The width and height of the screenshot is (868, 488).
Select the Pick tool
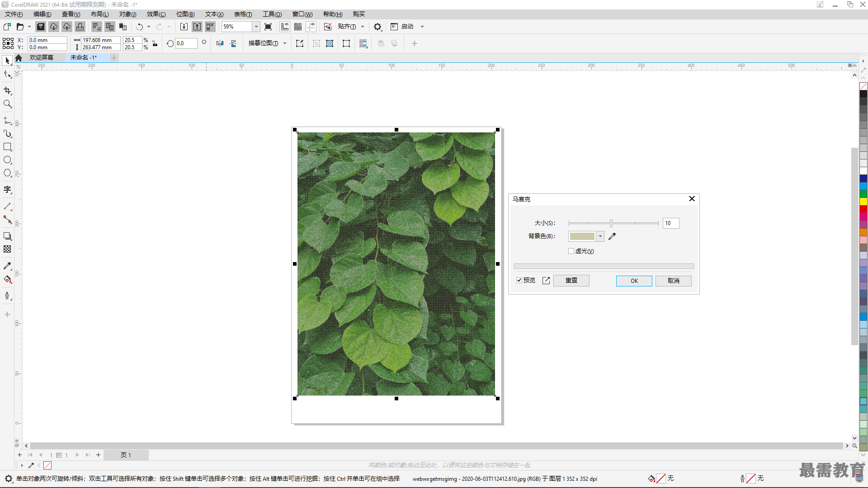[x=7, y=61]
